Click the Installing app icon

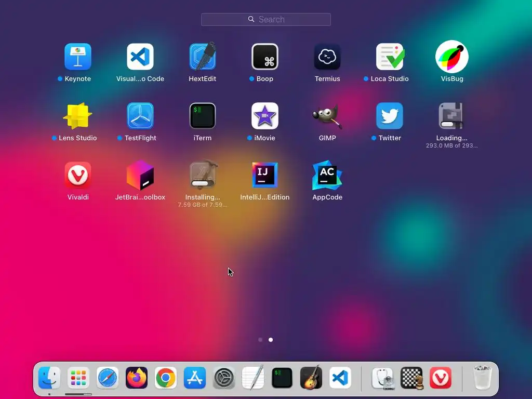[x=203, y=175]
